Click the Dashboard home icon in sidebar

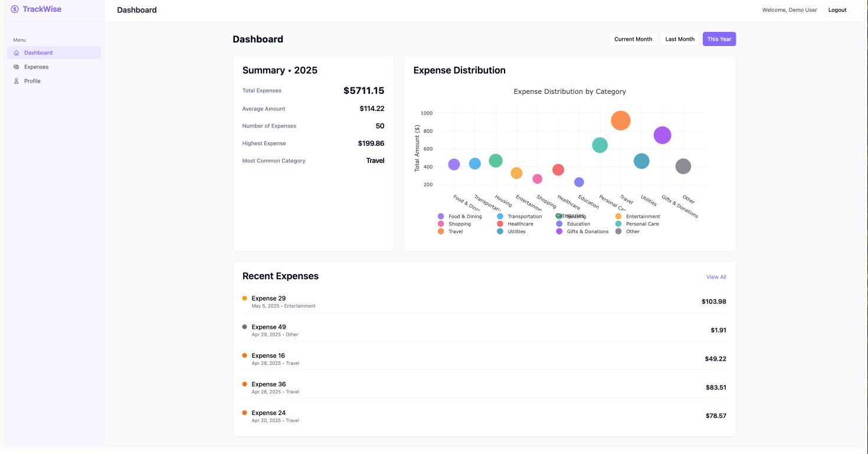tap(17, 53)
